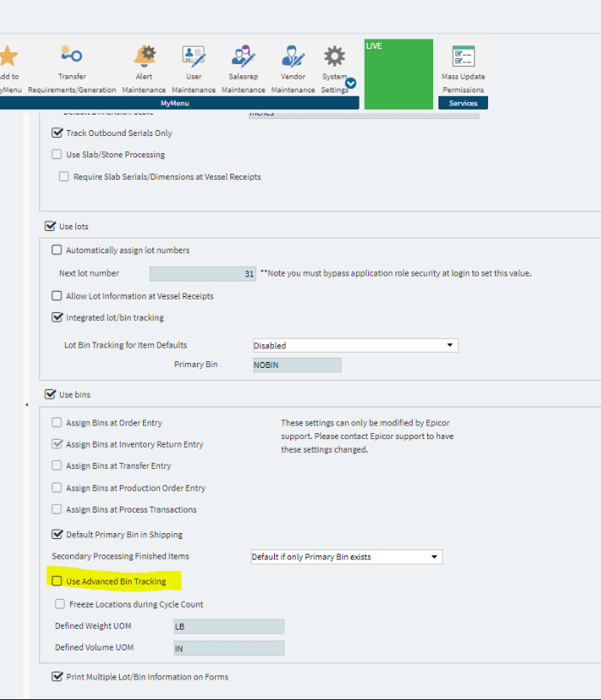This screenshot has height=700, width=601.
Task: Open System Settings gear icon
Action: pos(334,57)
